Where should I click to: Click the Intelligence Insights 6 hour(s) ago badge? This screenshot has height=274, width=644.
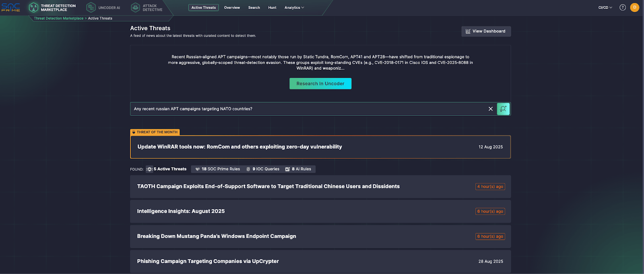490,212
